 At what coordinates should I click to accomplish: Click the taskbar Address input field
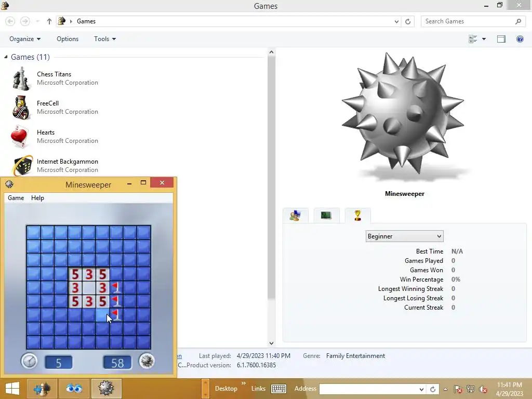(x=368, y=389)
